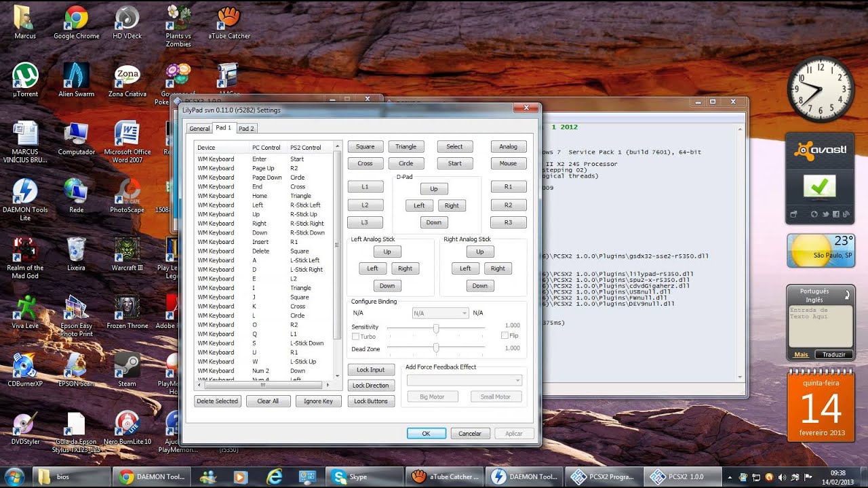Open the Configure Binding N/A dropdown
Image resolution: width=868 pixels, height=488 pixels.
440,313
